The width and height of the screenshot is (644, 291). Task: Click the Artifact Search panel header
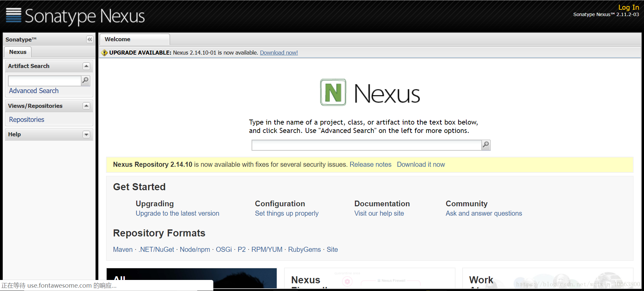tap(49, 66)
